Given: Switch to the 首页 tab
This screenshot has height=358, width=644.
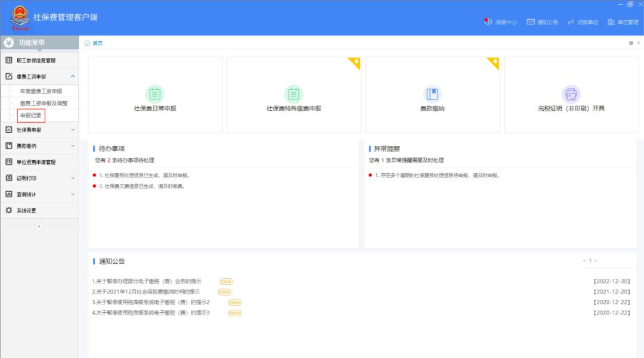Looking at the screenshot, I should click(x=95, y=43).
